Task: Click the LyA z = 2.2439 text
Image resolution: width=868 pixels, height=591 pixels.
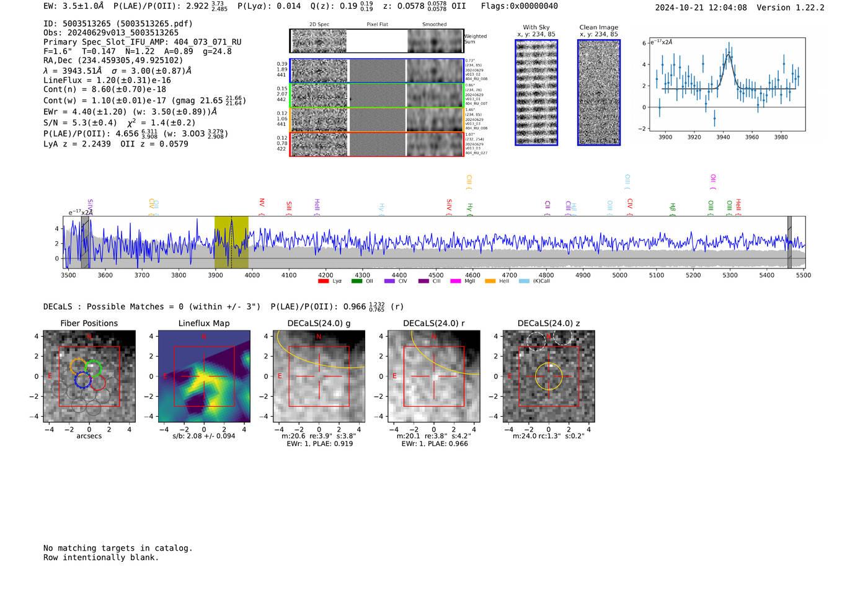Action: (x=77, y=144)
